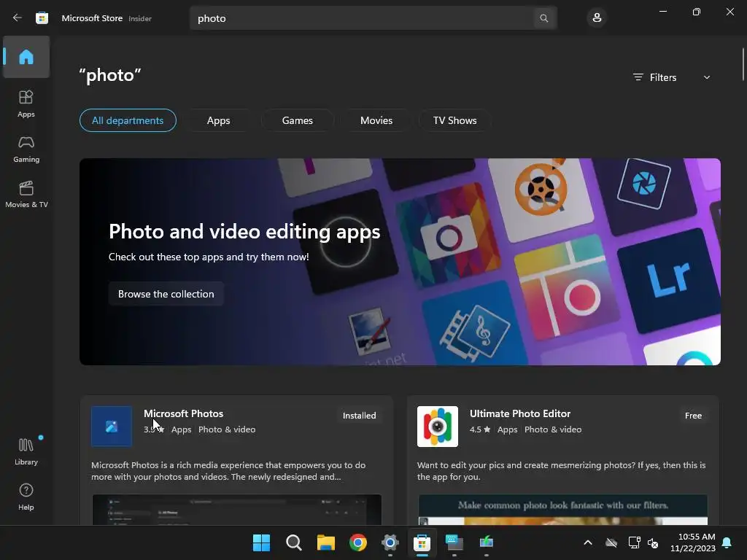This screenshot has height=560, width=747.
Task: Click the Microsoft Store logo icon
Action: (42, 18)
